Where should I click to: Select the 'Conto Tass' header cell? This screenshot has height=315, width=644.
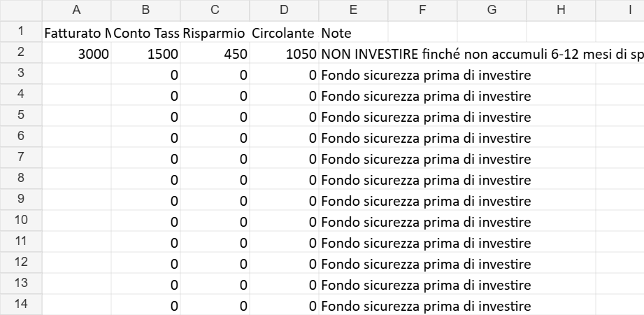point(145,33)
